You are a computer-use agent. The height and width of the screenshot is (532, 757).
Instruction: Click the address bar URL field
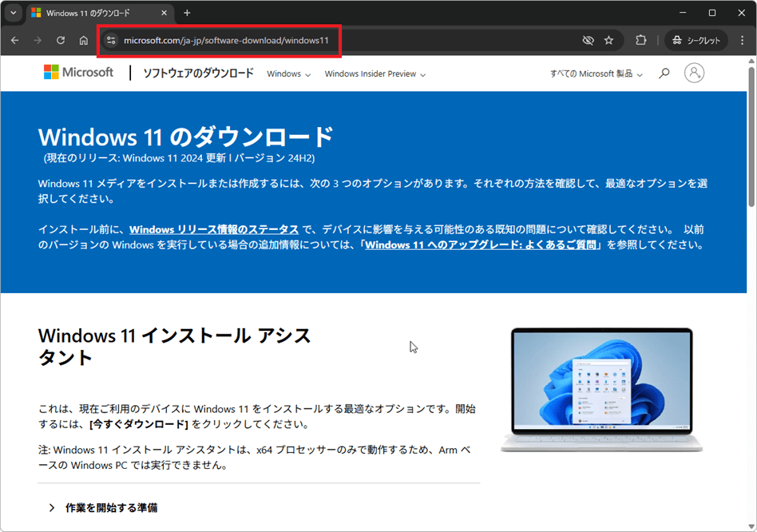coord(319,40)
